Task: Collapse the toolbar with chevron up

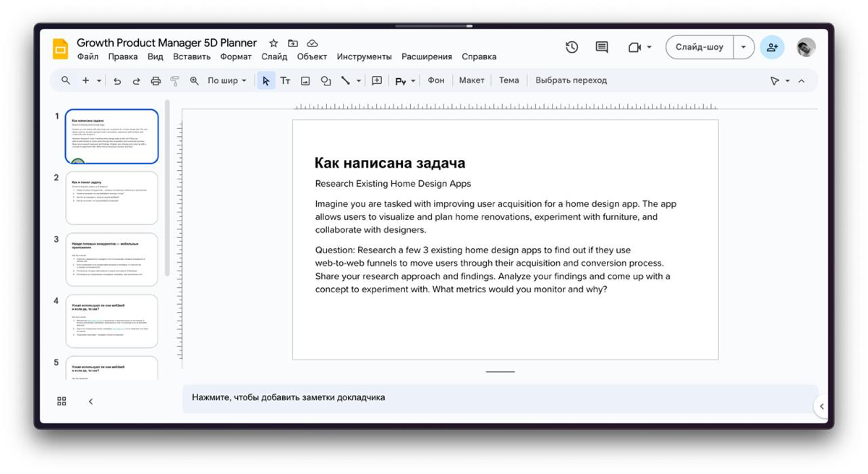Action: [801, 81]
